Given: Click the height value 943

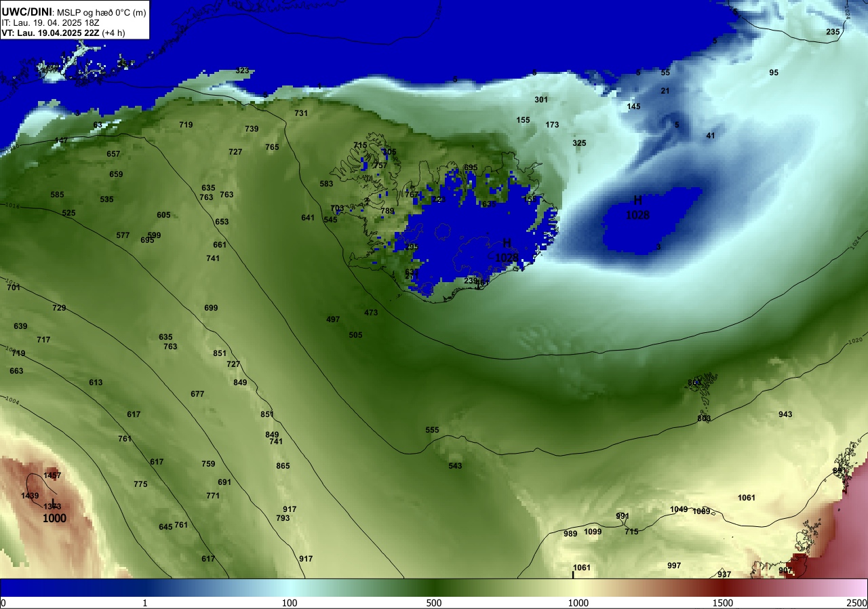Looking at the screenshot, I should [x=785, y=414].
